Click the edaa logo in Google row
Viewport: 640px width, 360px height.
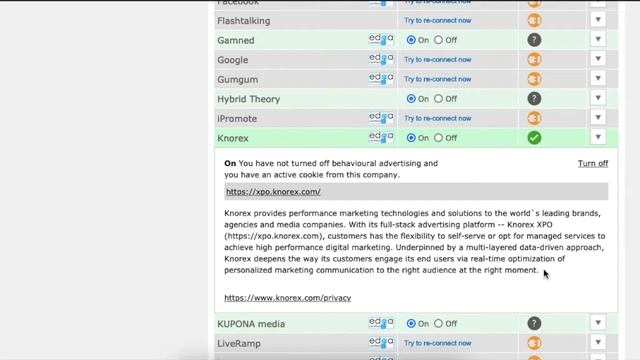click(381, 59)
